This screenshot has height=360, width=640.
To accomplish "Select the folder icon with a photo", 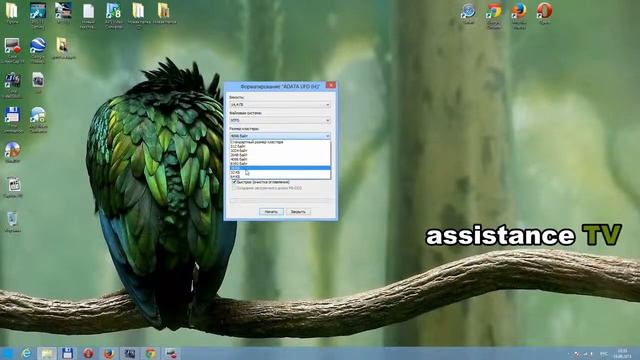I will pyautogui.click(x=62, y=47).
